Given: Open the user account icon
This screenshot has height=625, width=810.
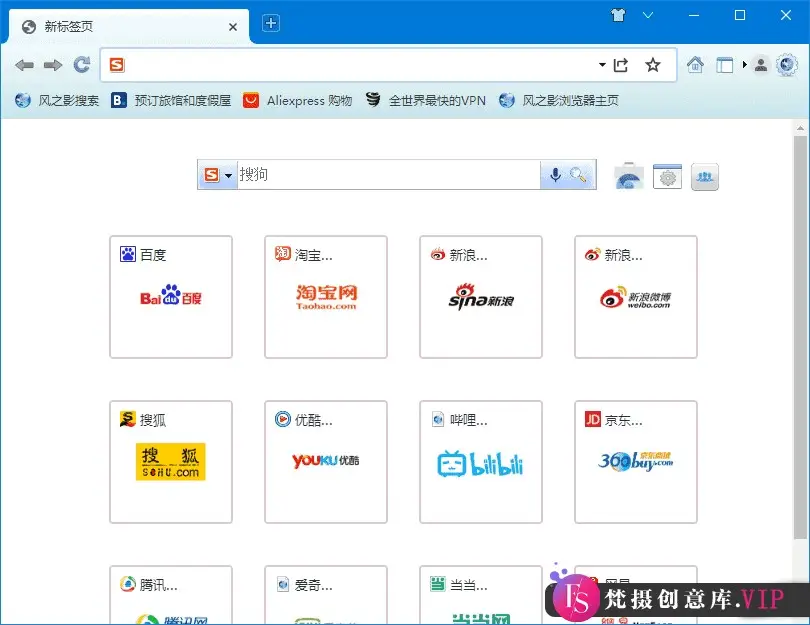Looking at the screenshot, I should [761, 65].
